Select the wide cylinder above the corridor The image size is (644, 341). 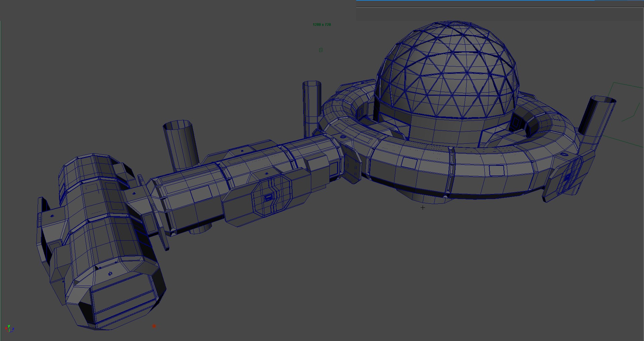pos(180,144)
